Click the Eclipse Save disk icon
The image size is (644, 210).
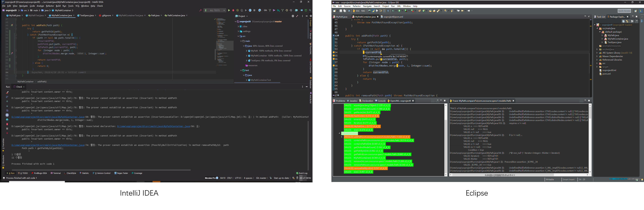pos(341,11)
